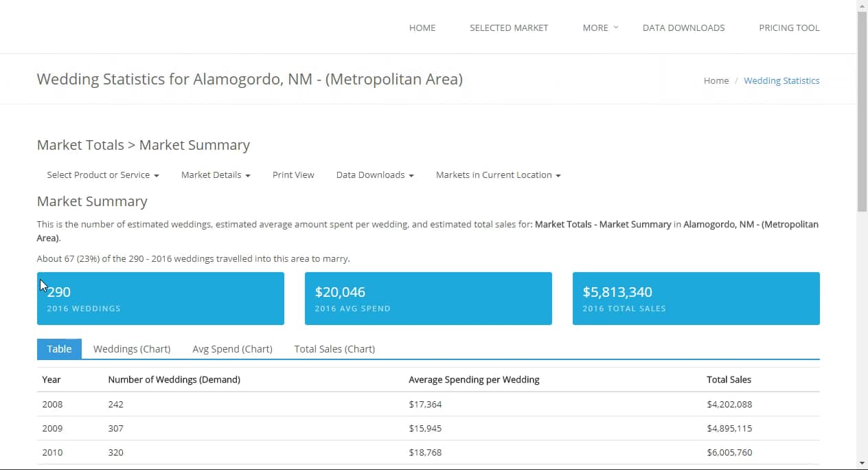Click the scrollbar down arrow
The width and height of the screenshot is (868, 470).
862,463
